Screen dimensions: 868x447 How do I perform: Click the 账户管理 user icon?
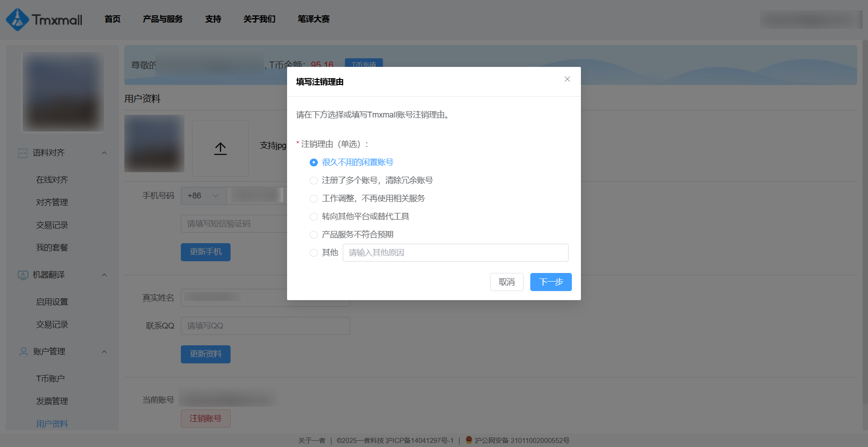pyautogui.click(x=24, y=352)
